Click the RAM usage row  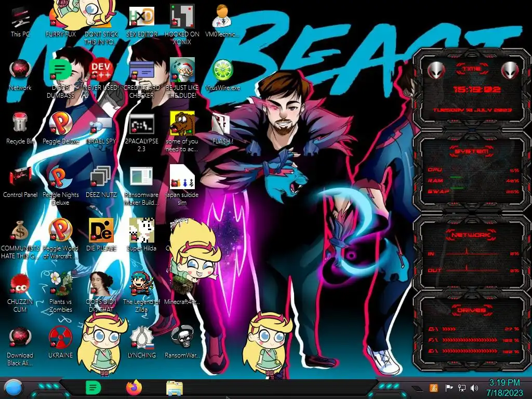pyautogui.click(x=473, y=181)
